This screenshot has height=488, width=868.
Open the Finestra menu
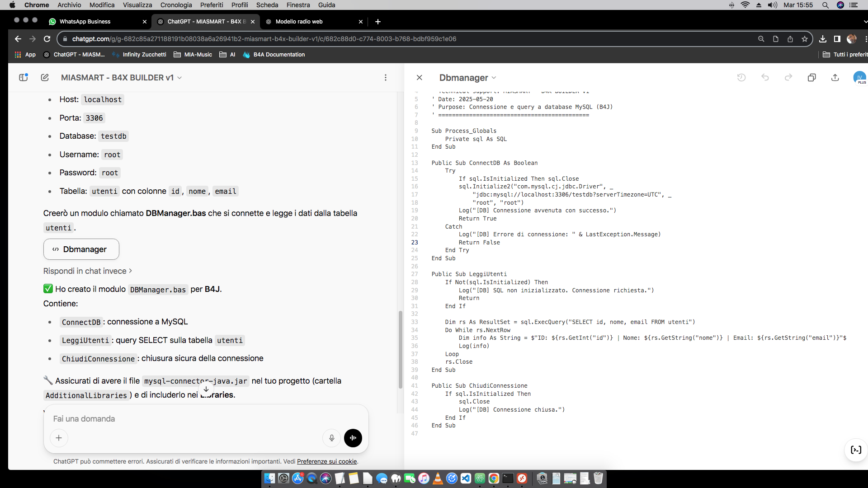298,5
